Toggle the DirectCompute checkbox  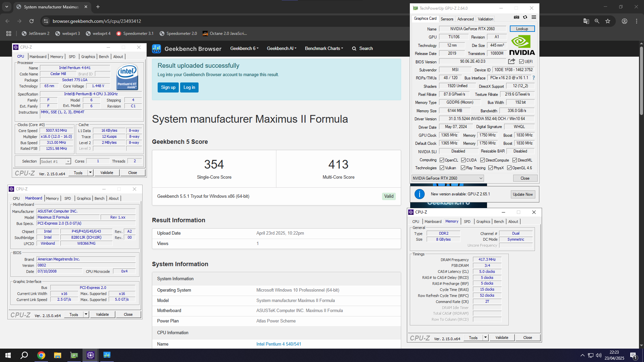[483, 160]
